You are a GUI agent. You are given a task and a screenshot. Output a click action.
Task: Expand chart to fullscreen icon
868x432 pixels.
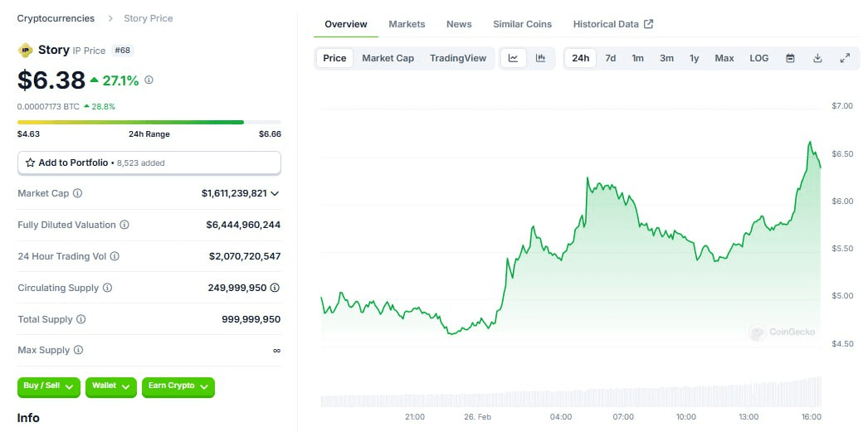[845, 58]
